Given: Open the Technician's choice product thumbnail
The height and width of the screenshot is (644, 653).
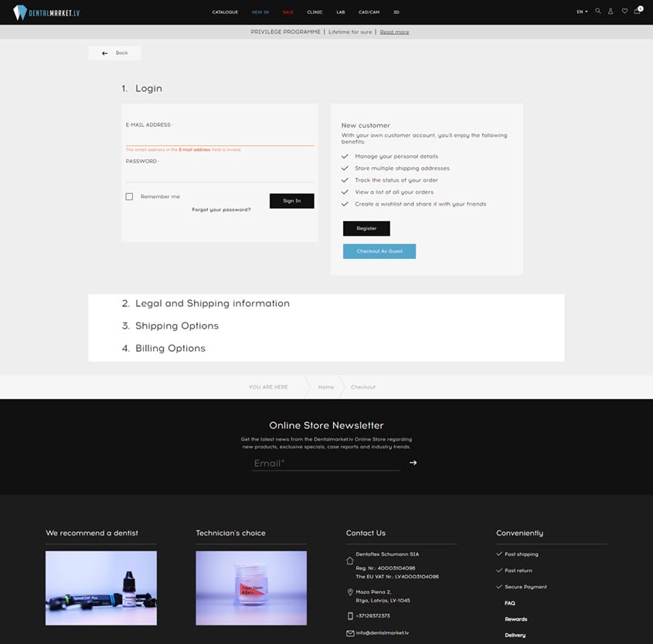Looking at the screenshot, I should (251, 588).
